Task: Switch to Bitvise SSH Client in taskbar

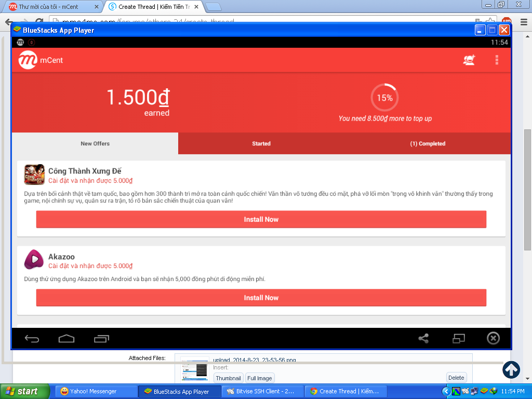Action: click(262, 392)
